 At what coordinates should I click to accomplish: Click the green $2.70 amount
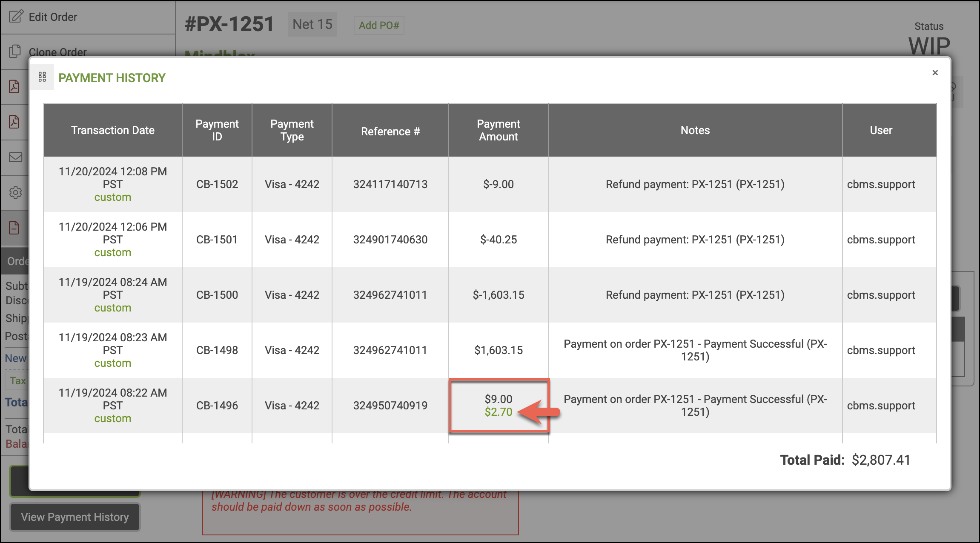tap(498, 412)
